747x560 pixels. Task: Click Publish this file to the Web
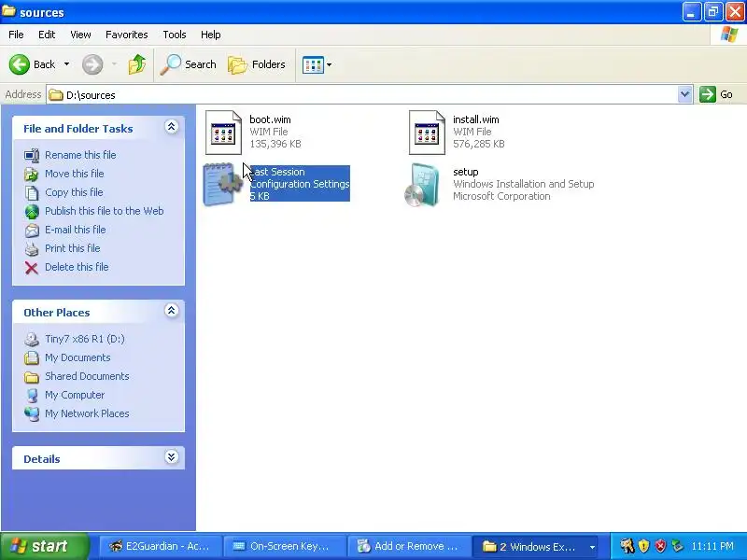pos(105,211)
